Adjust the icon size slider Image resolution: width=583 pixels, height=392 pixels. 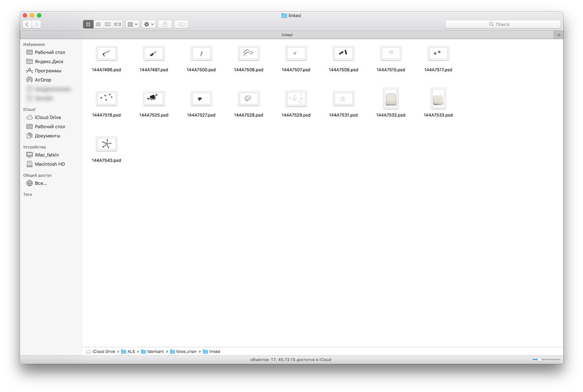(539, 359)
